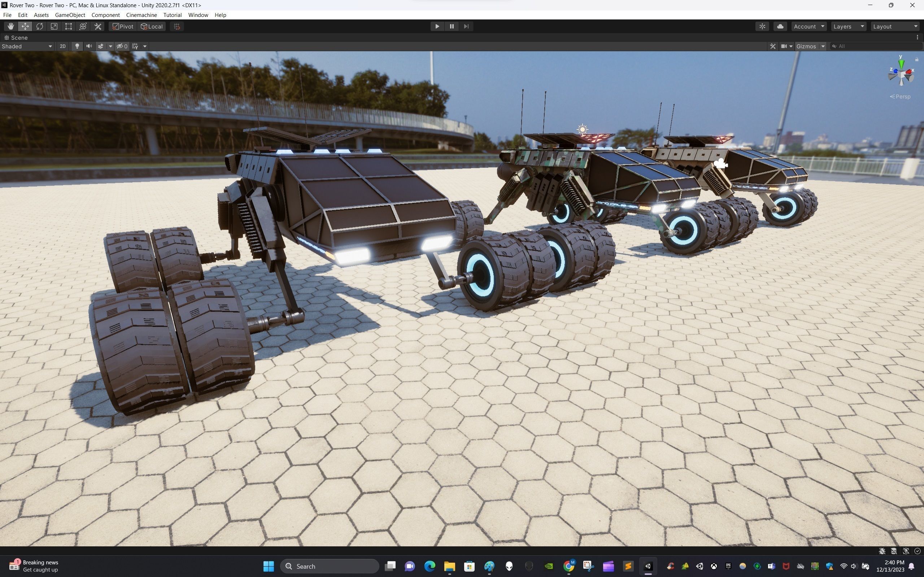Open the Shaded draw mode dropdown
The image size is (924, 577).
[x=27, y=46]
